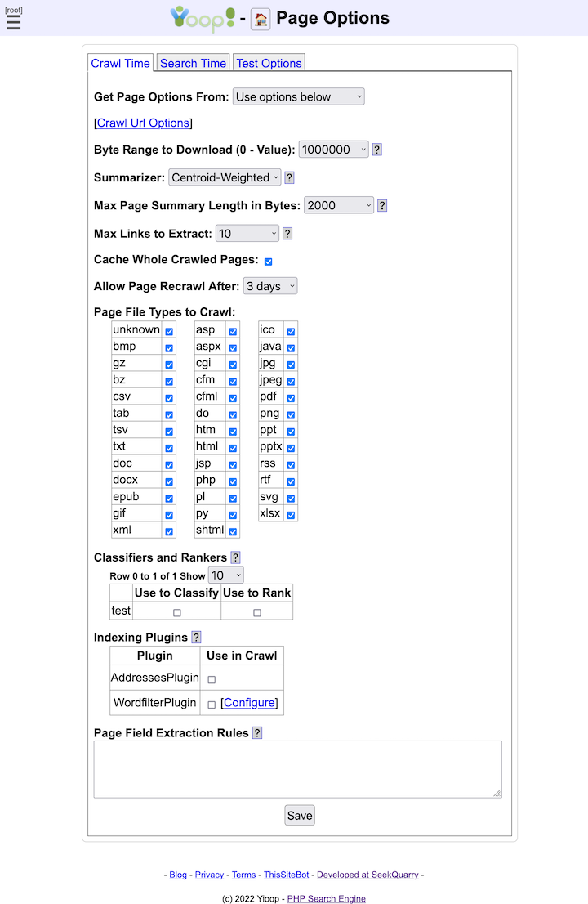
Task: Uncheck the py file type checkbox
Action: (234, 515)
